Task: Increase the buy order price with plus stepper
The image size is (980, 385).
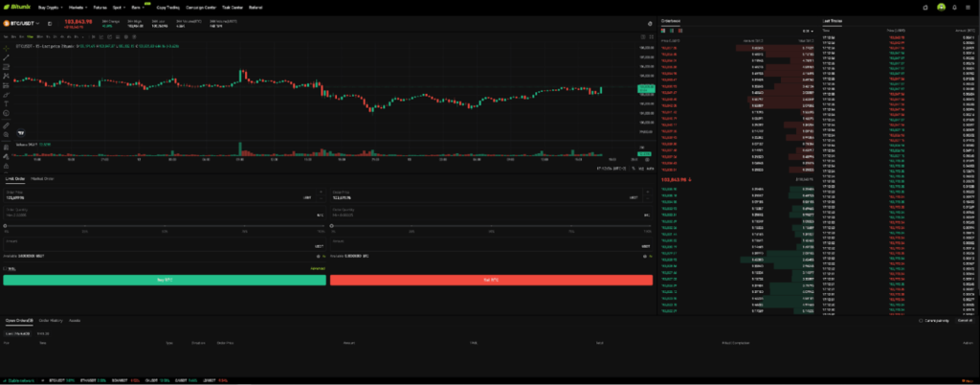Action: pyautogui.click(x=322, y=192)
